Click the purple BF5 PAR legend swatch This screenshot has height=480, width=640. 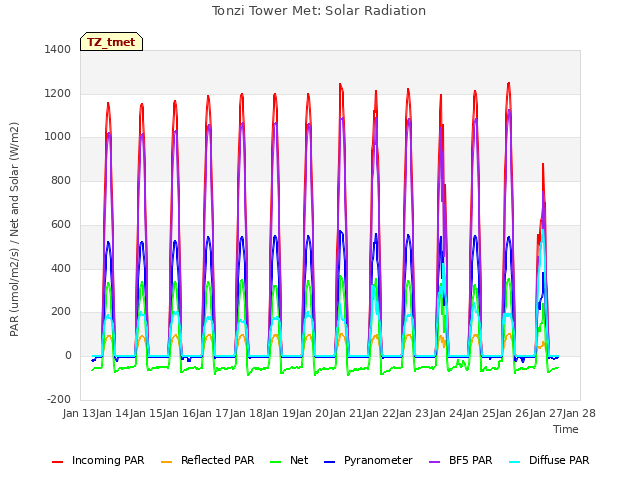(435, 462)
